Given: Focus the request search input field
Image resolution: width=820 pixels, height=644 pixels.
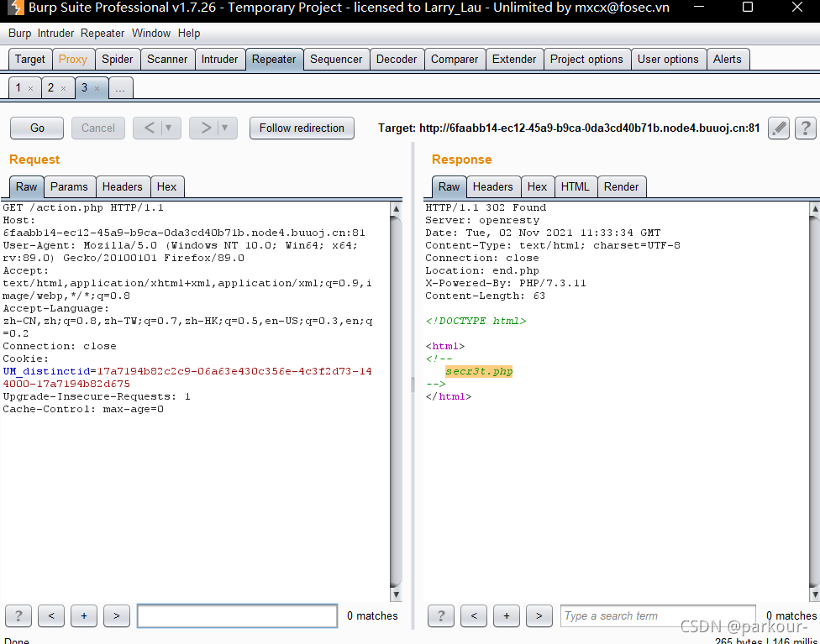Looking at the screenshot, I should (x=237, y=615).
